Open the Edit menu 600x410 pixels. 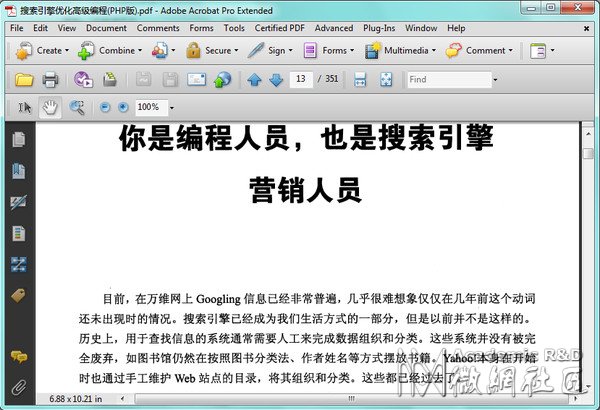[40, 28]
